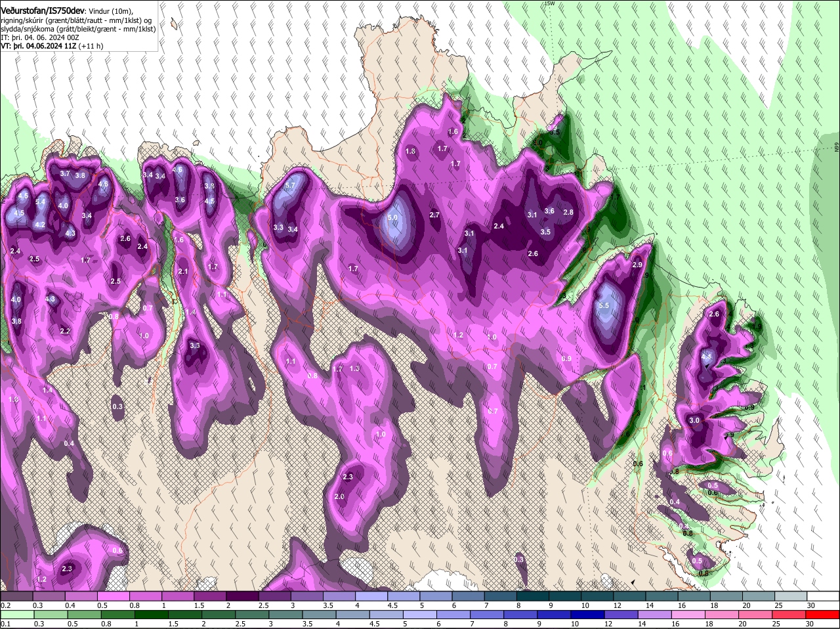Image resolution: width=840 pixels, height=629 pixels.
Task: Click the 2.1 precipitation value on the map
Action: pyautogui.click(x=183, y=272)
